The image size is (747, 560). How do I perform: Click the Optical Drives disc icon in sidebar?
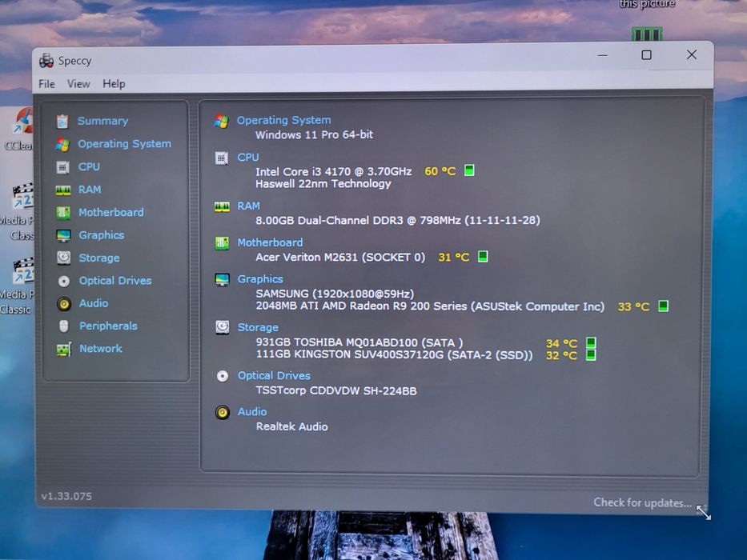click(x=63, y=281)
